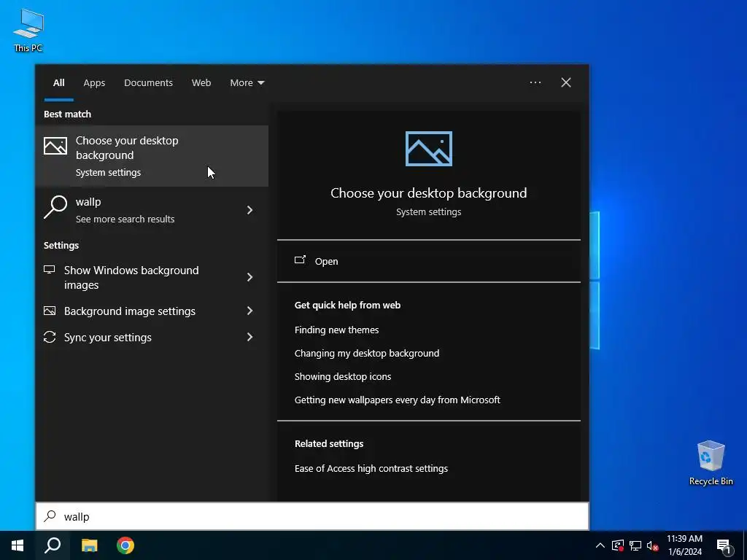
Task: Select Sync your settings result
Action: coord(152,337)
